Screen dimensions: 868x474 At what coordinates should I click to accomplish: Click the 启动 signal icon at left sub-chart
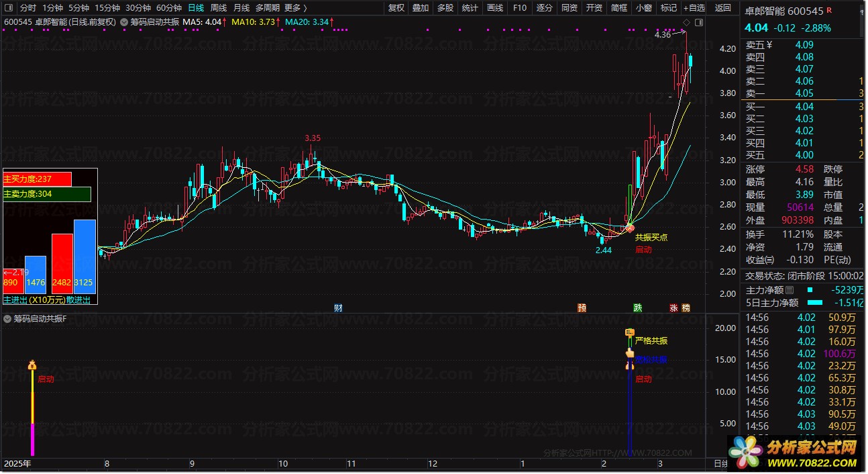[32, 365]
